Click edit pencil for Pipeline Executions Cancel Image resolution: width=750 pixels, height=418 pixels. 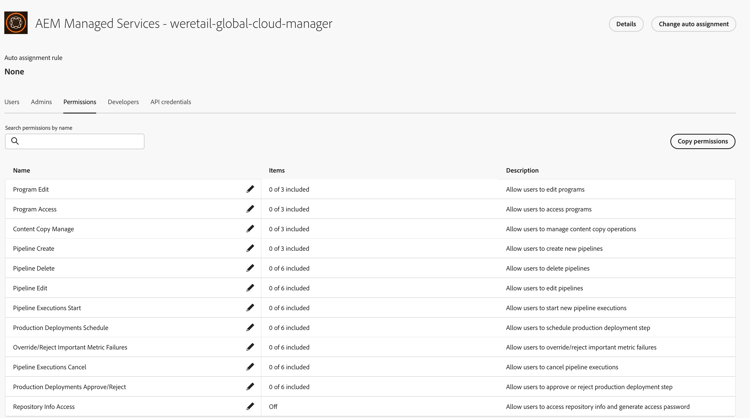[x=250, y=367]
